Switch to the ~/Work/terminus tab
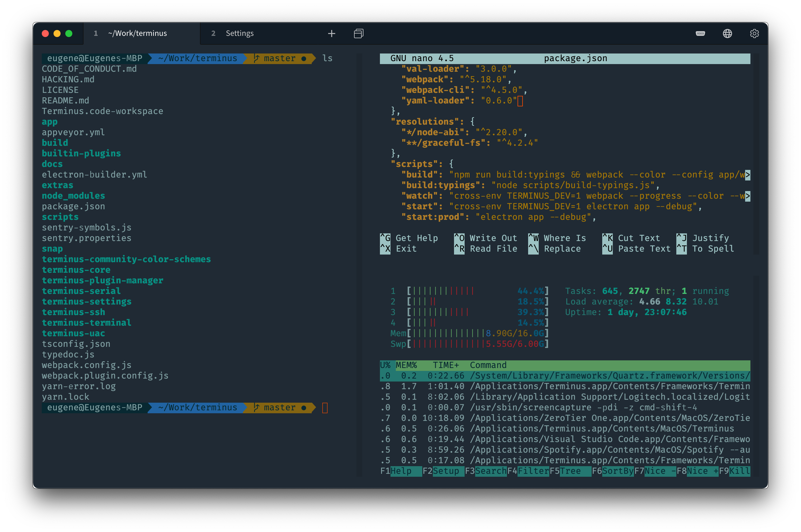Screen dimensions: 801x532 click(x=137, y=33)
